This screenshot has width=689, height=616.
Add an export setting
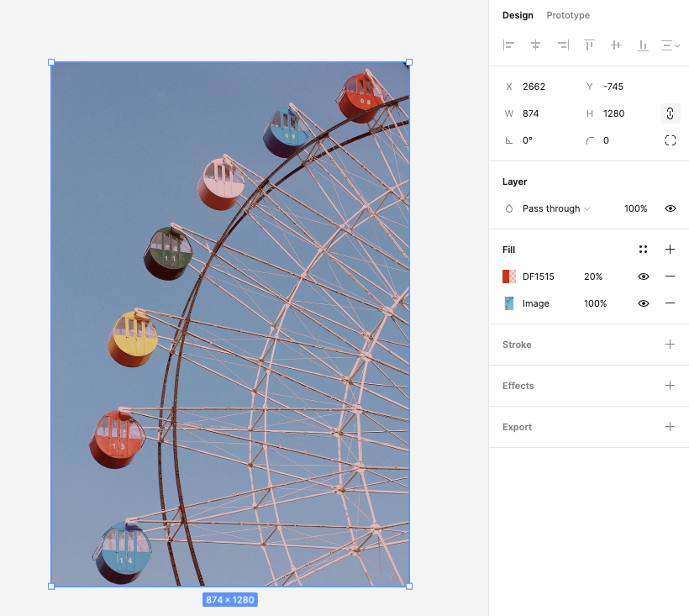(671, 427)
